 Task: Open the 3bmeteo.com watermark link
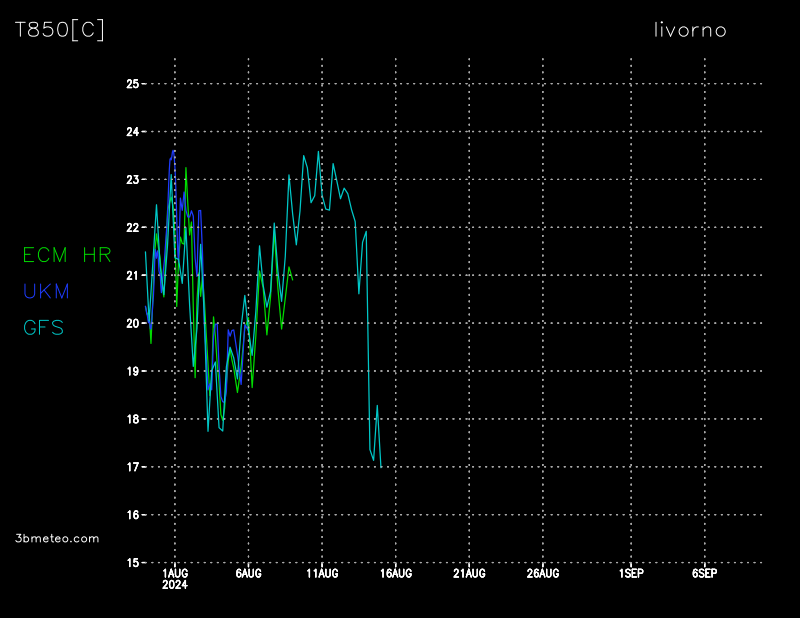57,538
